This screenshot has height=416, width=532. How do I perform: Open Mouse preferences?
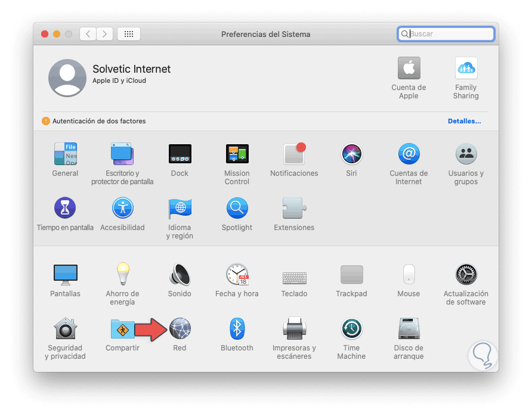[409, 274]
